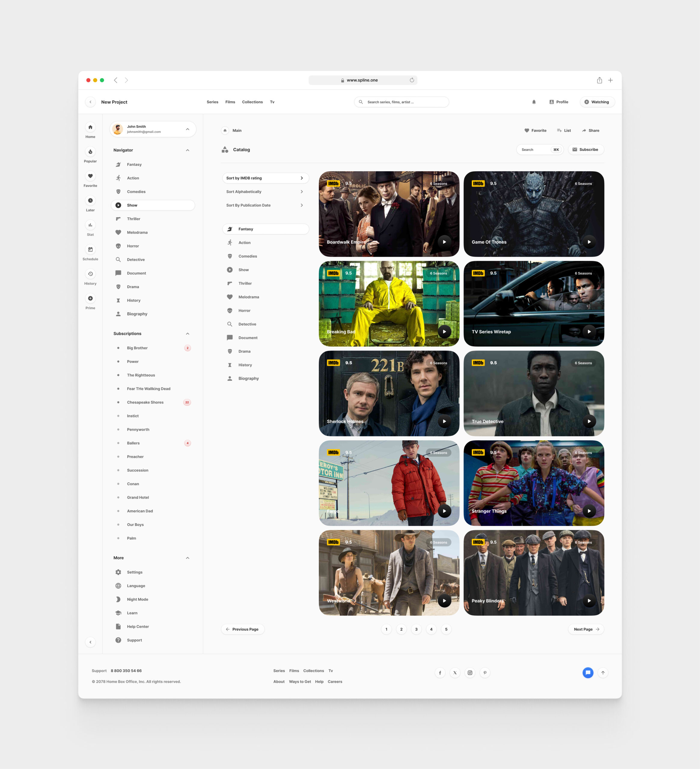The height and width of the screenshot is (769, 700).
Task: Click the Watching button
Action: [597, 102]
